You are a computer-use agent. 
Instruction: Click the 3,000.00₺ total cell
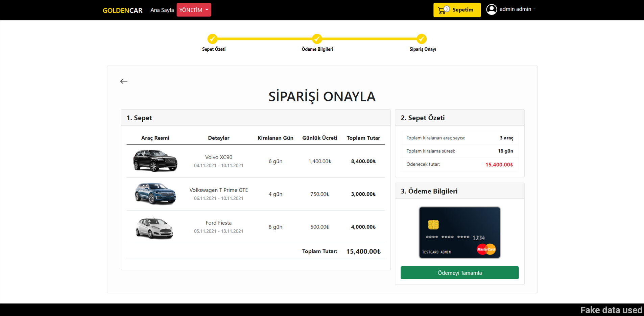(363, 194)
